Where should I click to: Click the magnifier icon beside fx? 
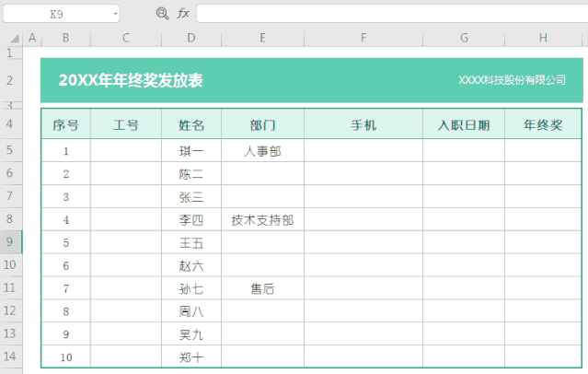[162, 14]
